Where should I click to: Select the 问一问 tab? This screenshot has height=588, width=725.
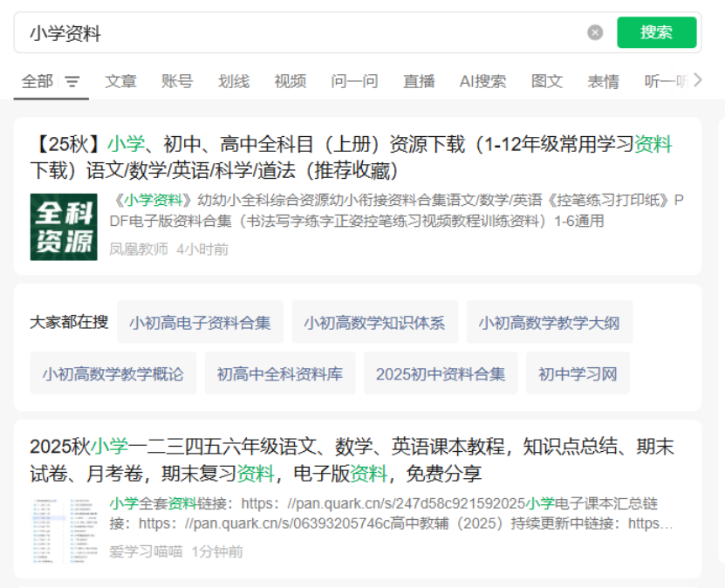click(354, 81)
